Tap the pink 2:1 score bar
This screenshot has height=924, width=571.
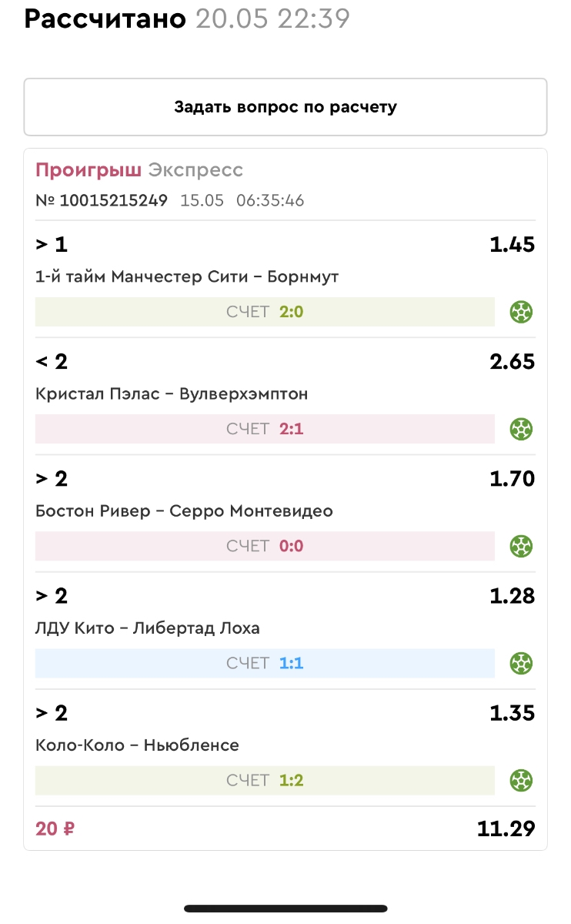(265, 429)
